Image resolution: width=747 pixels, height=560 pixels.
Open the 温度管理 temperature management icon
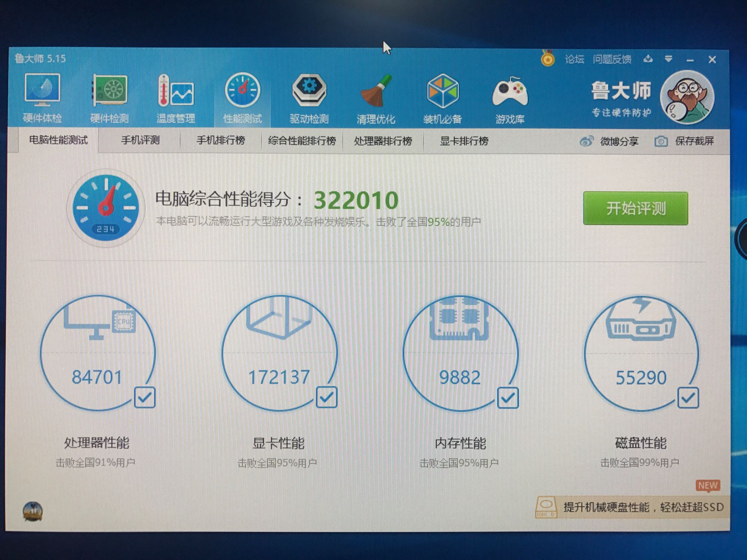coord(176,90)
